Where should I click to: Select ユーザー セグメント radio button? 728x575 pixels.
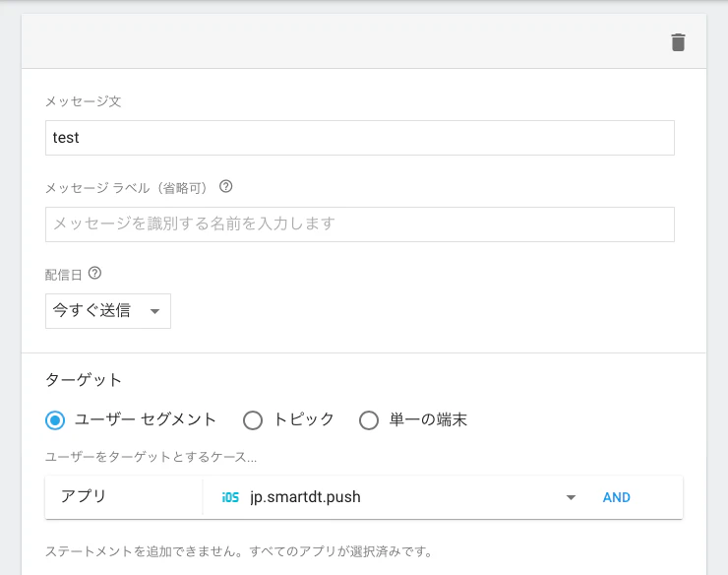pos(55,420)
